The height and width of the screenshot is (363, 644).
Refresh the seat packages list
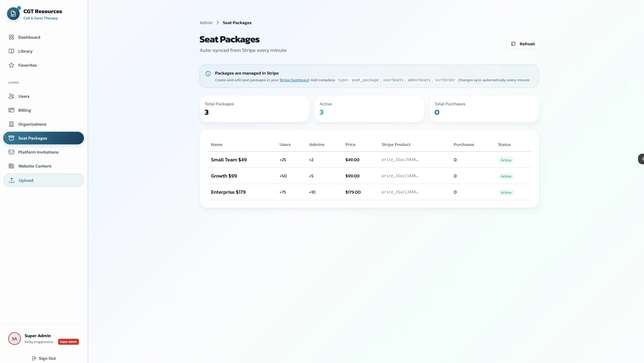pyautogui.click(x=523, y=44)
